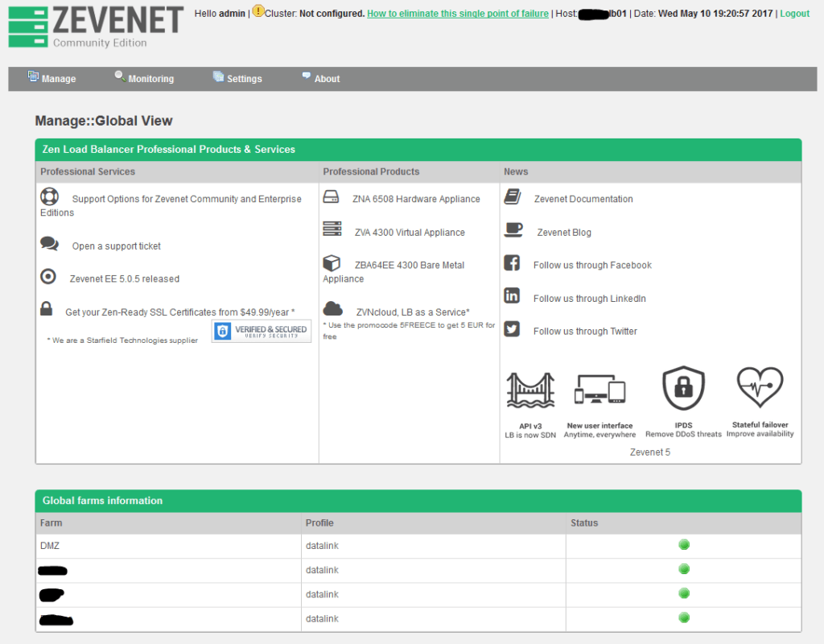Click the padlock icon for SSL certificates
Image resolution: width=824 pixels, height=644 pixels.
(x=46, y=308)
